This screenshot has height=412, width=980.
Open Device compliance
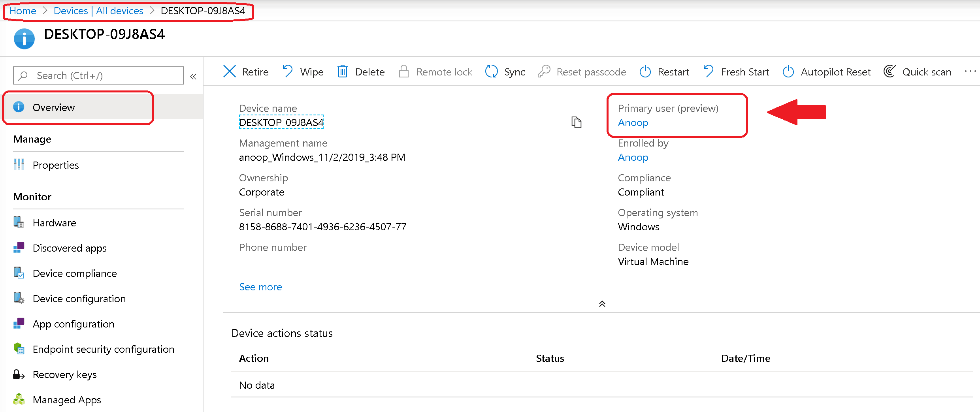point(75,273)
